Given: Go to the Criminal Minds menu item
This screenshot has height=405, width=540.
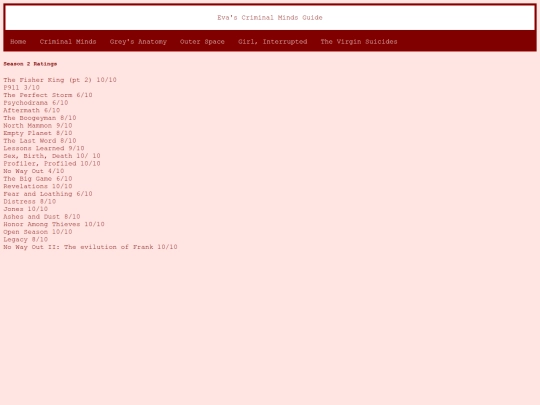Looking at the screenshot, I should click(68, 42).
